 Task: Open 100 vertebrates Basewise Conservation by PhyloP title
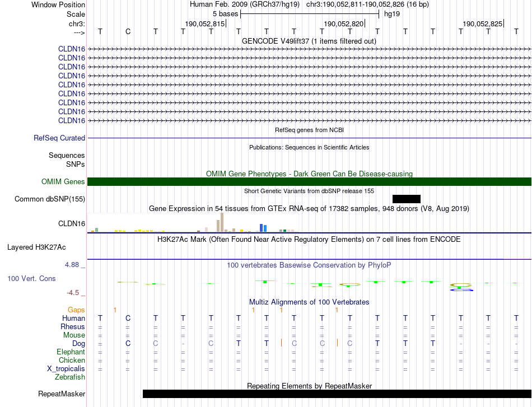(x=309, y=265)
